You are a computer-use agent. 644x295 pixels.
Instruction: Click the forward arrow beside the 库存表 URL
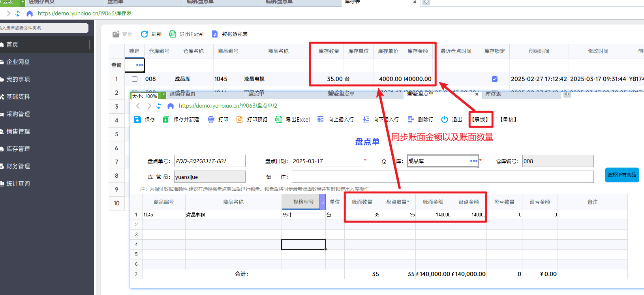click(8, 13)
